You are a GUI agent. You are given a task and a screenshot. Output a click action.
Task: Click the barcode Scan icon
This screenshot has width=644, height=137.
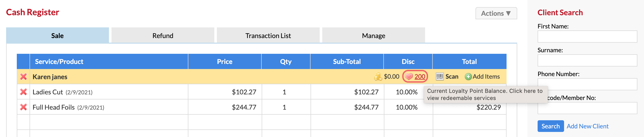point(440,76)
